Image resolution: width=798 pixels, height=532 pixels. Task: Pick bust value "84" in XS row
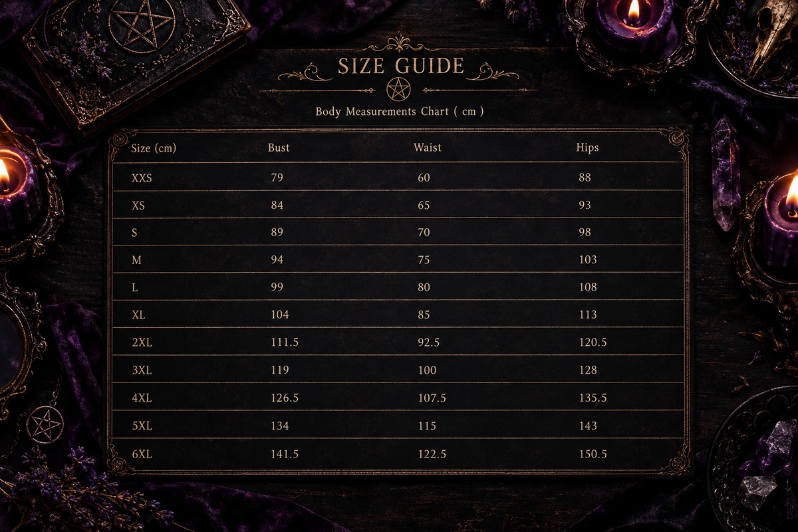(277, 205)
